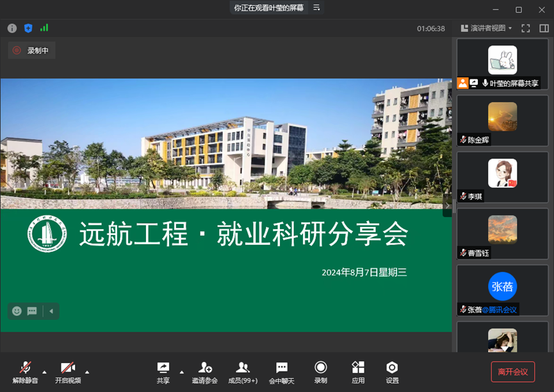The width and height of the screenshot is (554, 392).
Task: Select 陈金辉 participant thumbnail
Action: (x=502, y=120)
